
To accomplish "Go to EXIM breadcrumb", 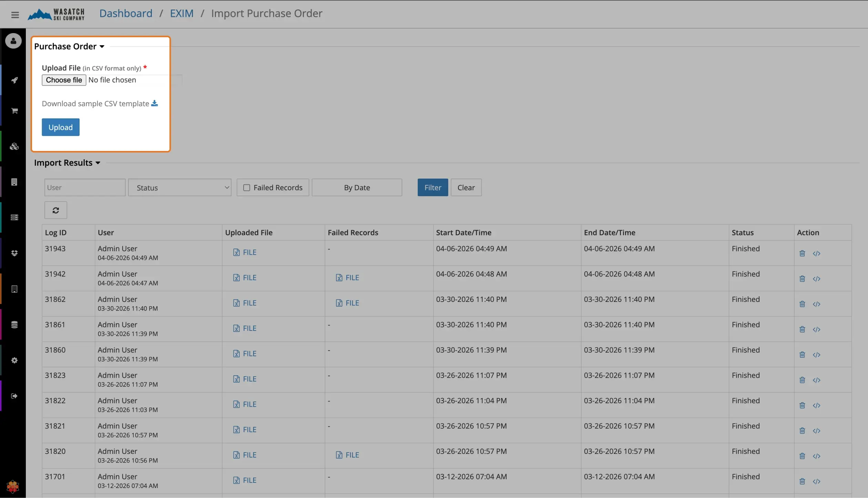I will [x=182, y=13].
